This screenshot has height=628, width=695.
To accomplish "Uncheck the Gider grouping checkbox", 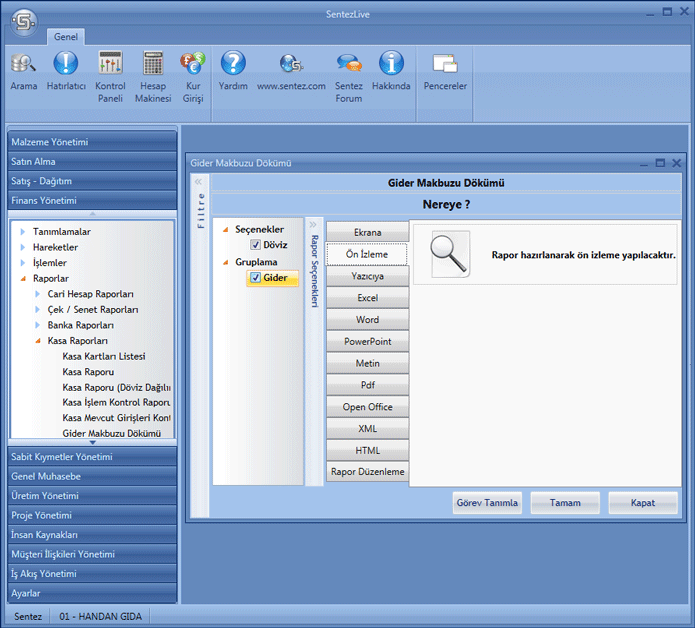I will click(x=255, y=277).
